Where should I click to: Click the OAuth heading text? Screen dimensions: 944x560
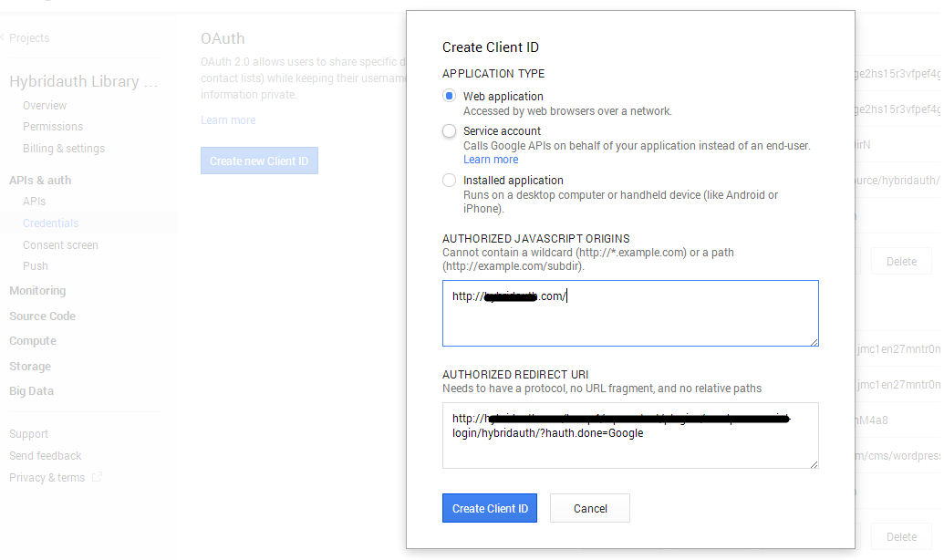223,38
